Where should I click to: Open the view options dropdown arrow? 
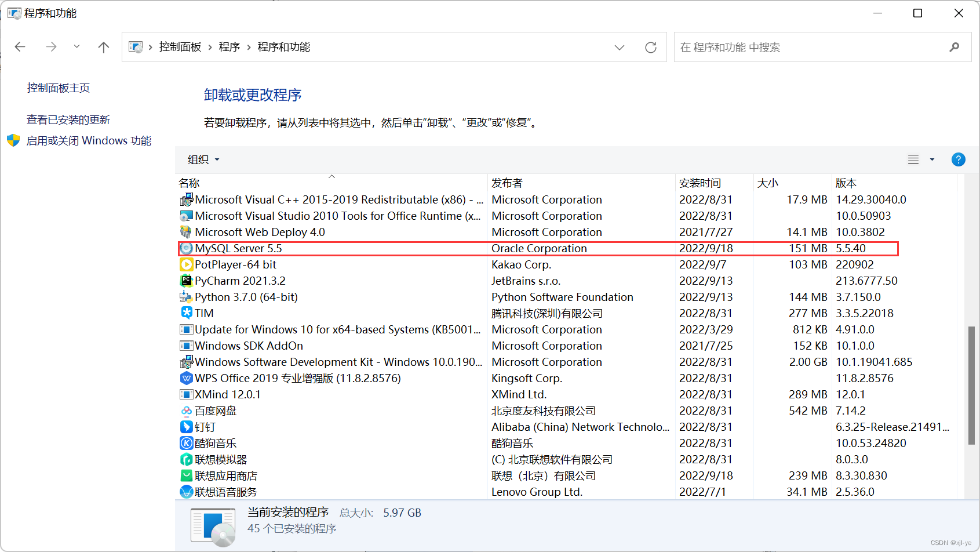(932, 159)
